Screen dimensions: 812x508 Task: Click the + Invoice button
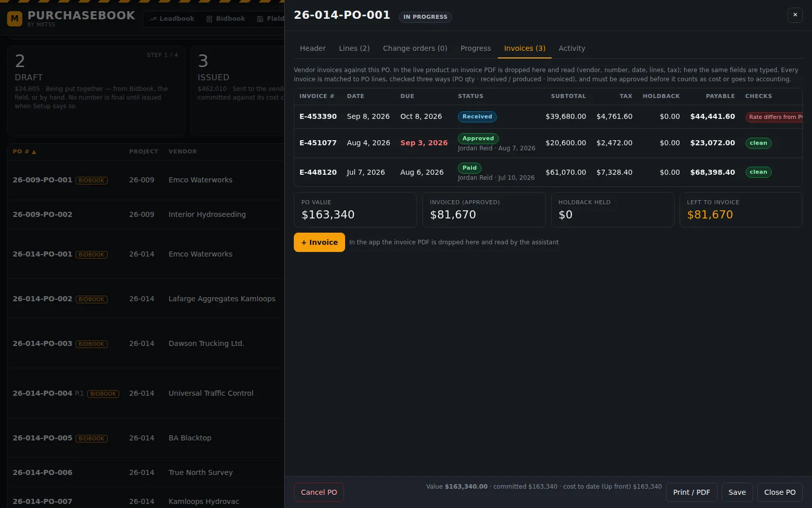[319, 242]
